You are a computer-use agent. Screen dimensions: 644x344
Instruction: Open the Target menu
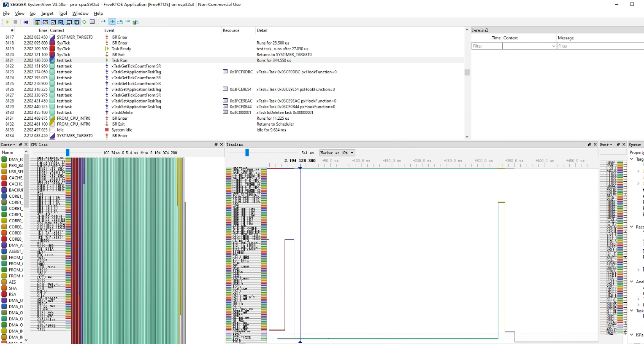click(47, 13)
